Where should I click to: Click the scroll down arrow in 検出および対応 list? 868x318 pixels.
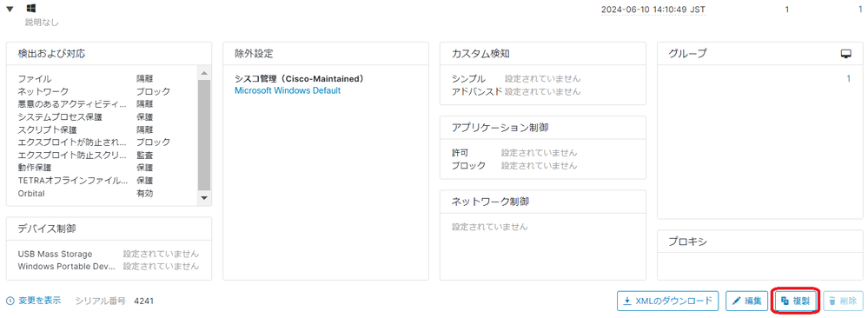(x=203, y=198)
